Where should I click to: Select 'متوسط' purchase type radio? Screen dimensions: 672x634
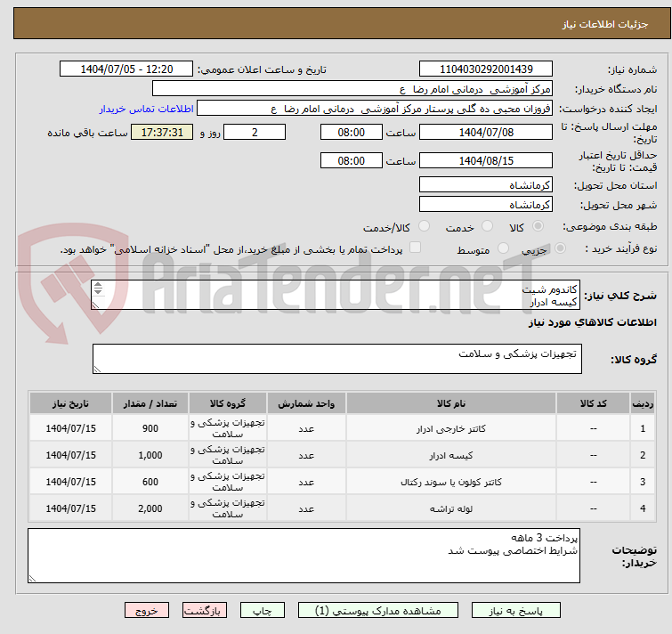(504, 249)
